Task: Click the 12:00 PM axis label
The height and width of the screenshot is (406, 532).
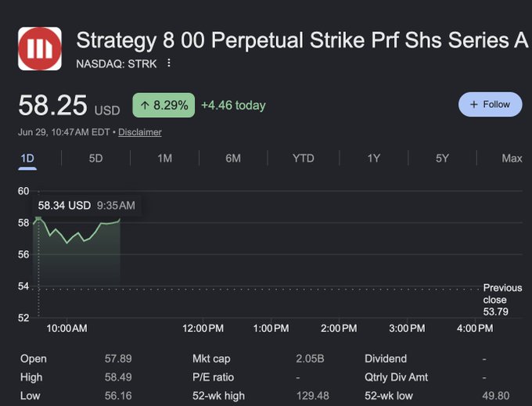Action: point(203,329)
